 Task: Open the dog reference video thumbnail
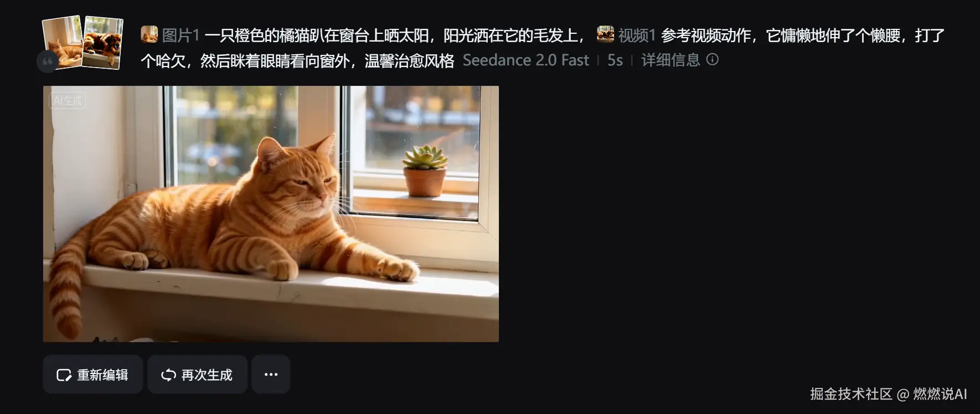[x=104, y=43]
